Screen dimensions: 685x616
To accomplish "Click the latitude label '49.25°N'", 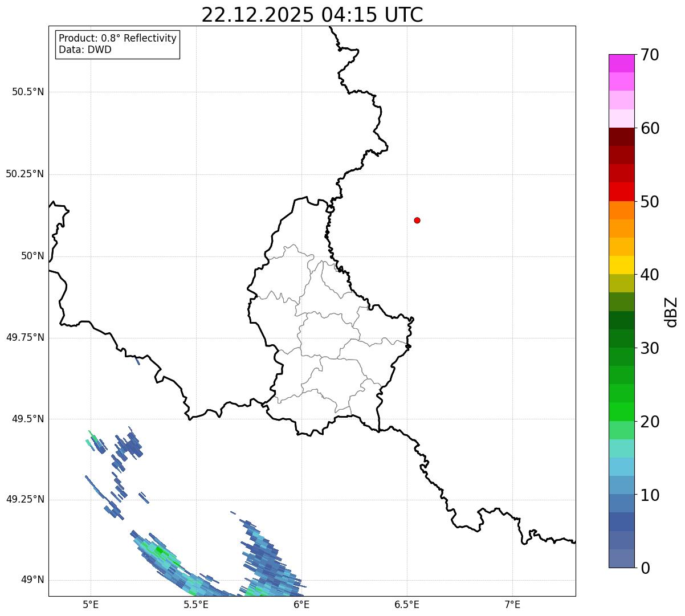I will (x=25, y=499).
